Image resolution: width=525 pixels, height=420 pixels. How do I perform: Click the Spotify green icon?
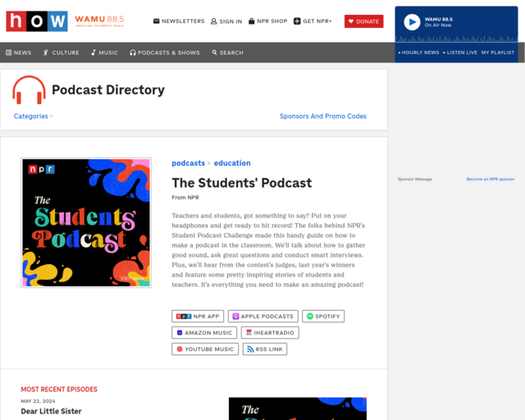click(x=310, y=316)
